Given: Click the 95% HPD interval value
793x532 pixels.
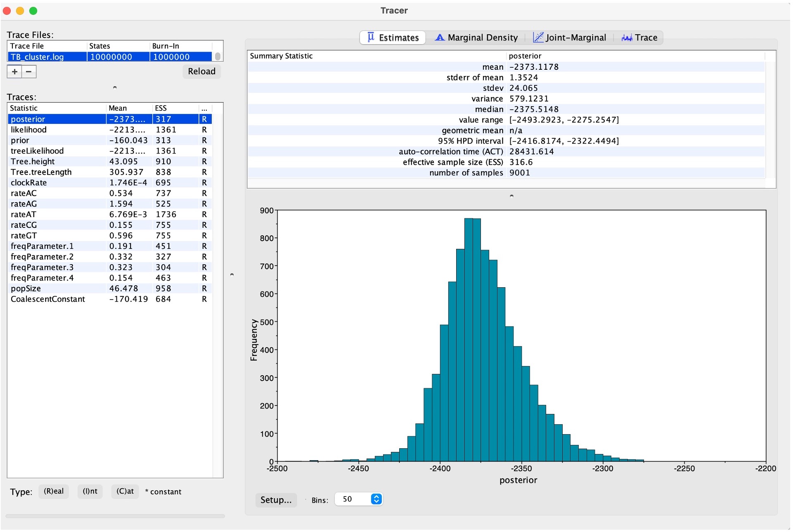Looking at the screenshot, I should [x=564, y=141].
